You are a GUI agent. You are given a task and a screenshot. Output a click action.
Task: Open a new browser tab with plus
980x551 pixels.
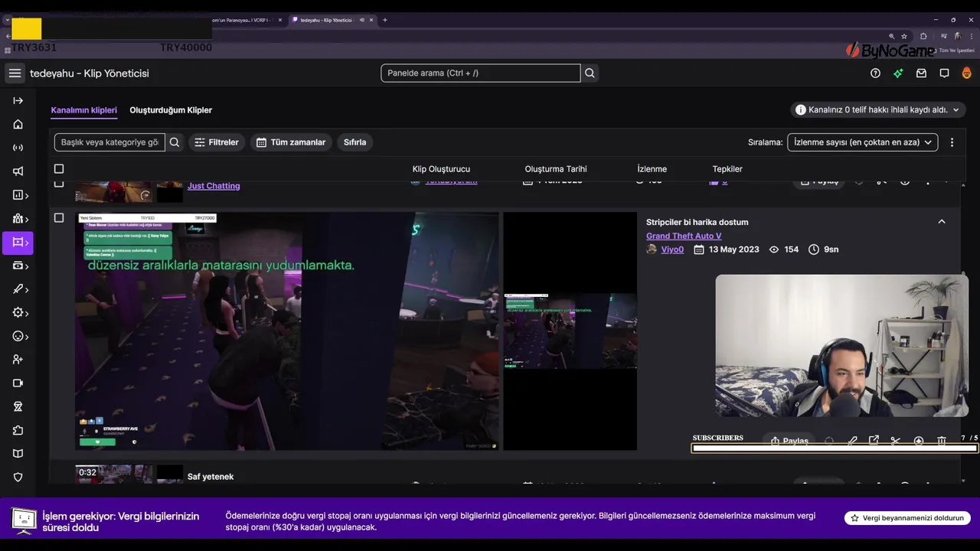point(384,20)
